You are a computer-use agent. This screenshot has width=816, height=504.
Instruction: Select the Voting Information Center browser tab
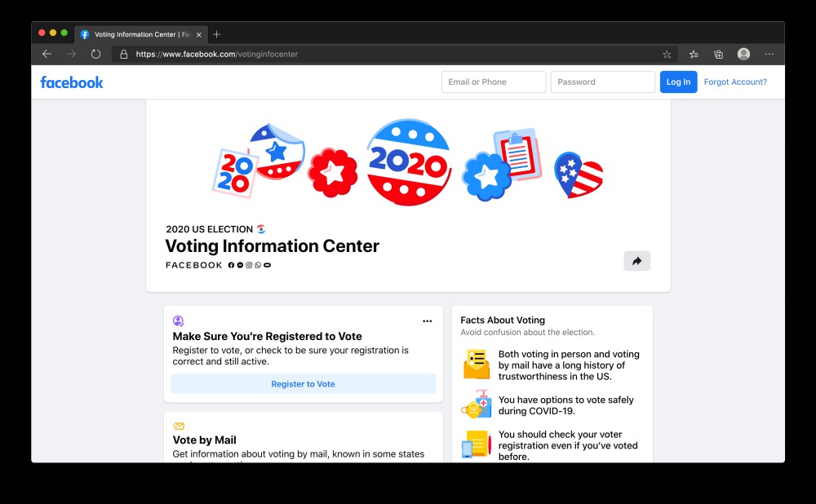[141, 34]
